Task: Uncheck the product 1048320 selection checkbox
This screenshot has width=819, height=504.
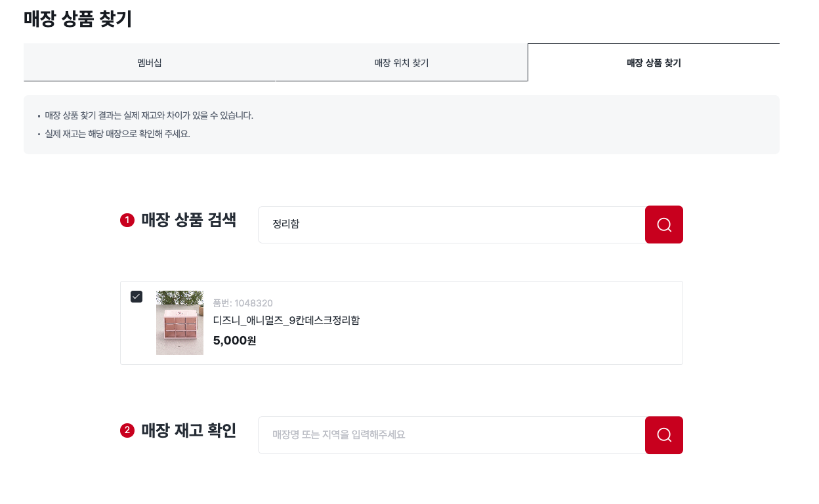Action: (136, 297)
